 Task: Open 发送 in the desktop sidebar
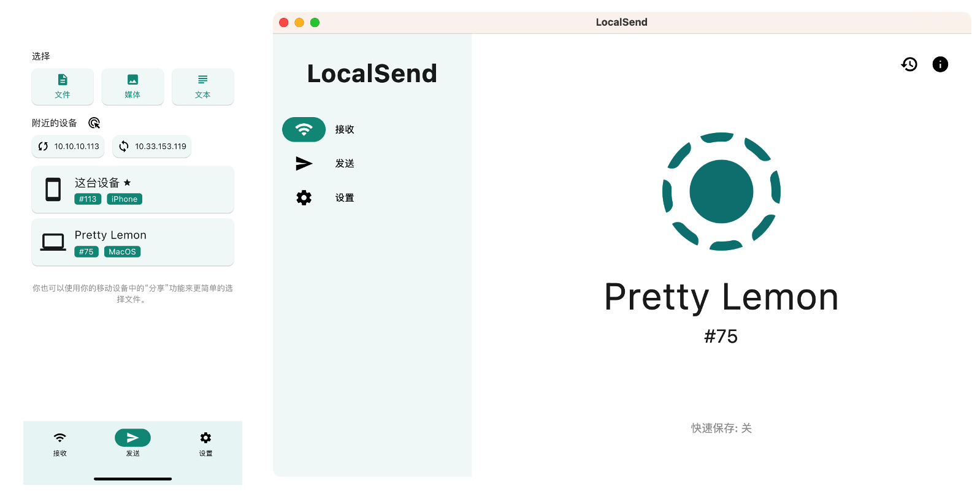tap(304, 164)
